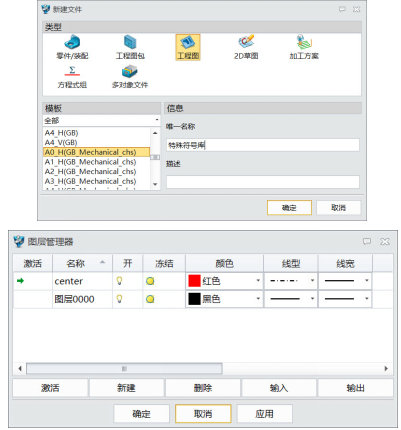Click the black color swatch of 图层0000
401x430 pixels.
click(194, 299)
